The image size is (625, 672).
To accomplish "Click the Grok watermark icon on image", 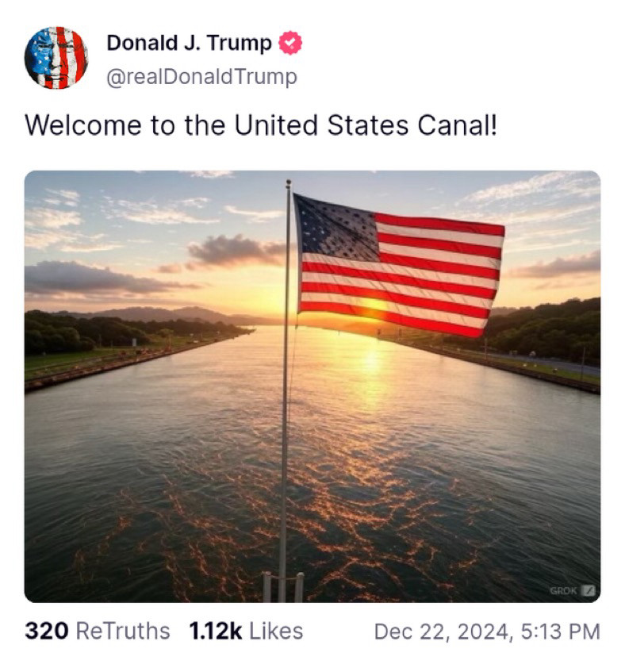I will [587, 590].
